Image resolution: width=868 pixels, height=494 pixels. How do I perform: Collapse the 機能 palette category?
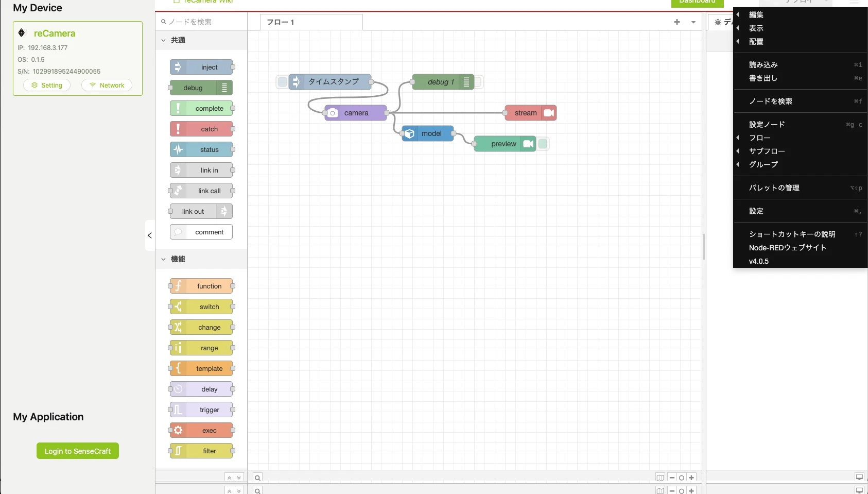(x=201, y=259)
